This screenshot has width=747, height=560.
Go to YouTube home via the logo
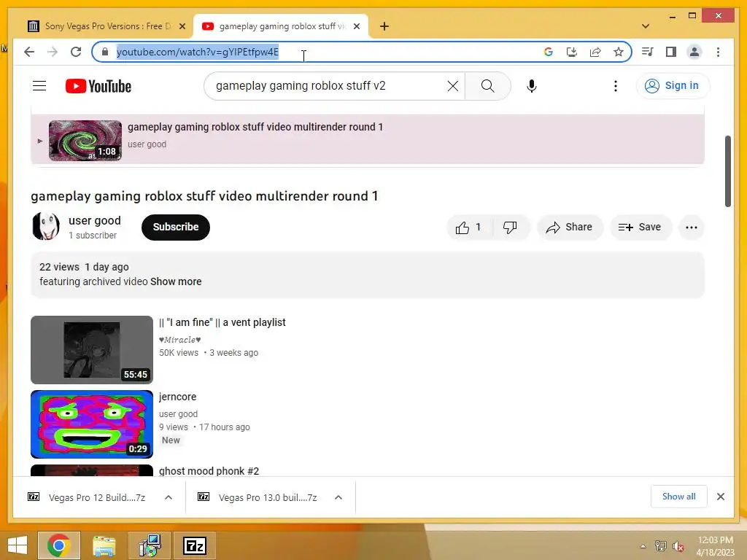pyautogui.click(x=98, y=86)
